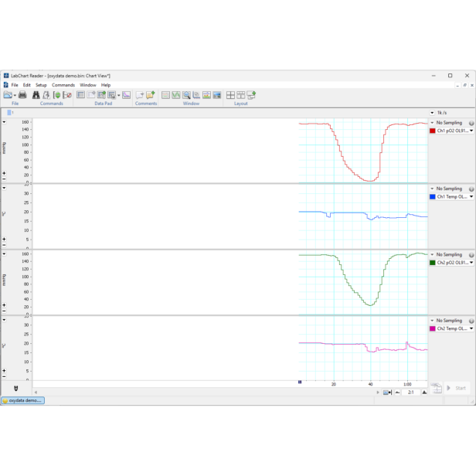Open the 1k/s sampling rate dropdown
The height and width of the screenshot is (476, 476).
point(433,113)
